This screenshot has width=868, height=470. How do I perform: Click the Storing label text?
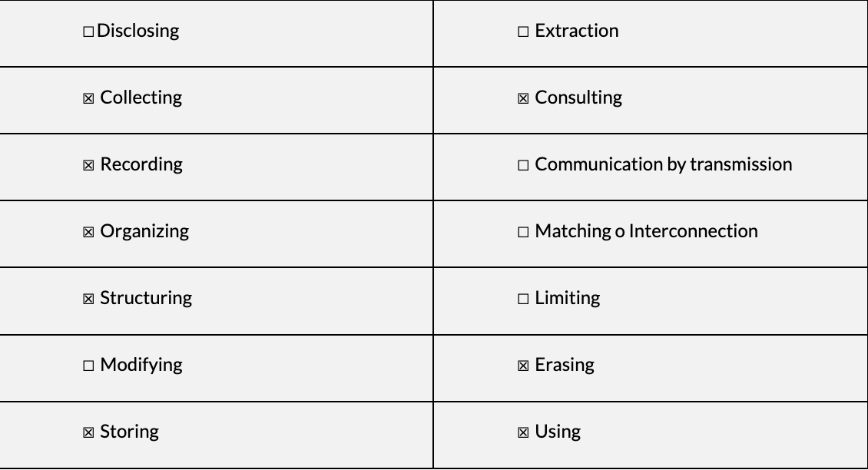tap(129, 432)
